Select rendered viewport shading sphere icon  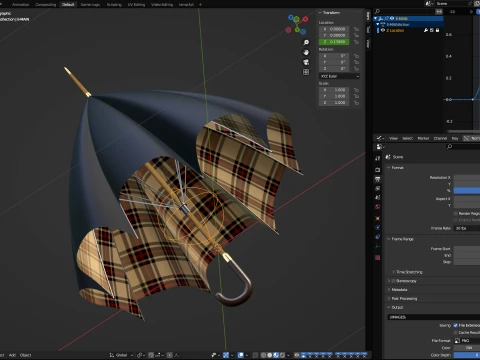tap(283, 355)
